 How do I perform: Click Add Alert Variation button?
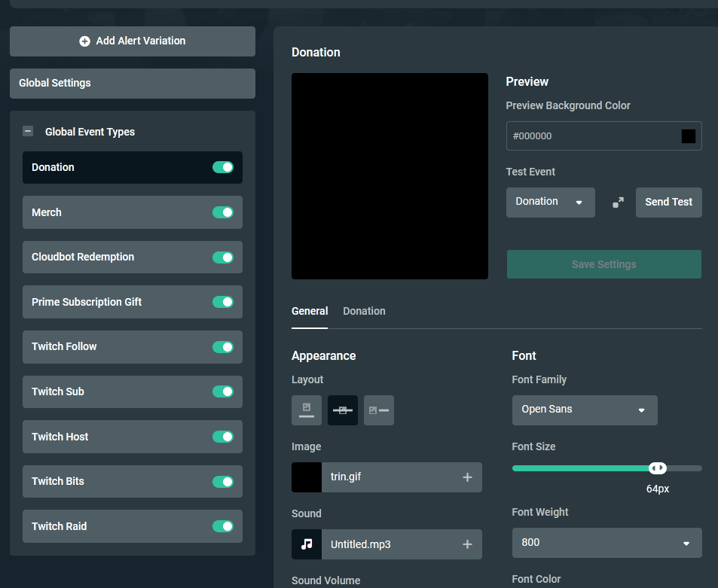coord(133,41)
